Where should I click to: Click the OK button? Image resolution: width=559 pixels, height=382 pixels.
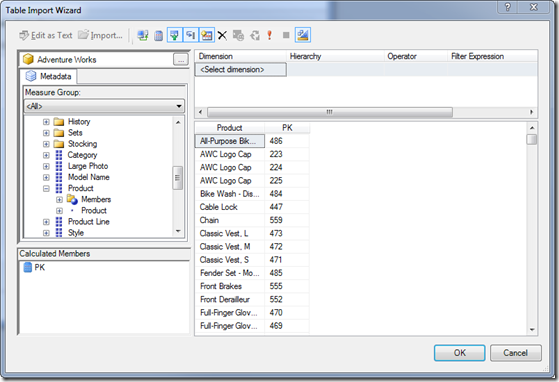pyautogui.click(x=460, y=353)
